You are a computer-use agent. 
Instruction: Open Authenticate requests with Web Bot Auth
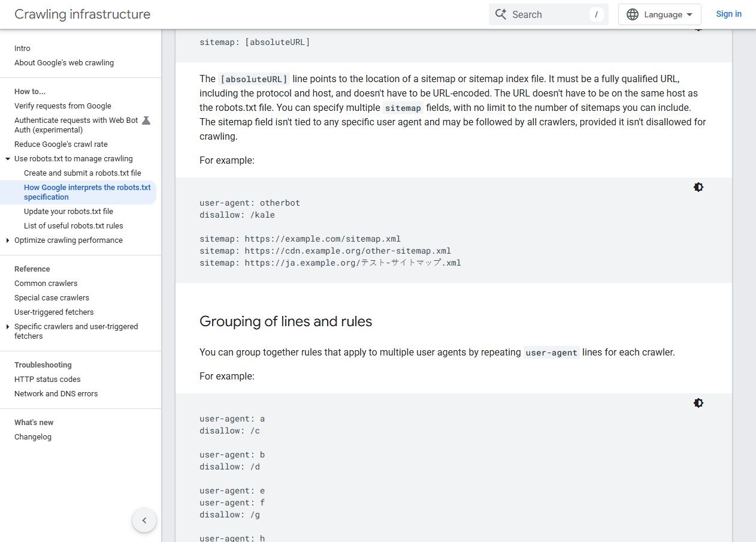[x=76, y=125]
